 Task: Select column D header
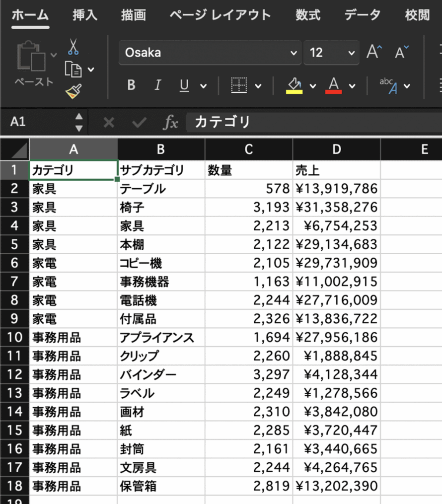click(337, 149)
